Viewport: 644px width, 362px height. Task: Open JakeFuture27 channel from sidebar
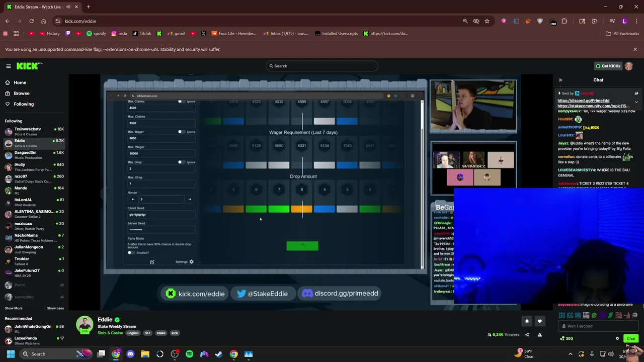coord(33,273)
